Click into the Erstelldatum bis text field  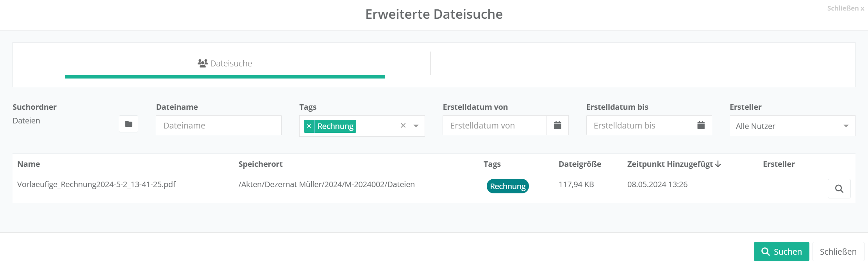click(638, 125)
